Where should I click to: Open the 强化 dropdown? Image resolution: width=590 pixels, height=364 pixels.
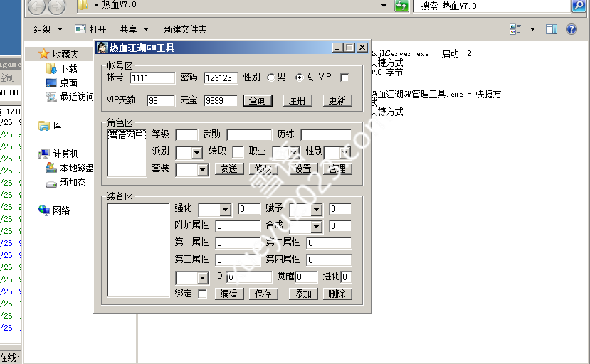click(x=226, y=209)
